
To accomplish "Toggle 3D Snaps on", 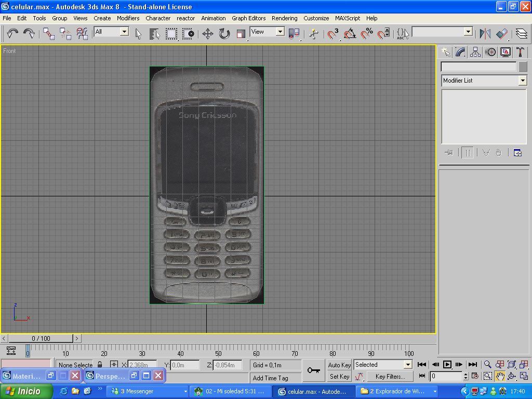I will tap(333, 34).
